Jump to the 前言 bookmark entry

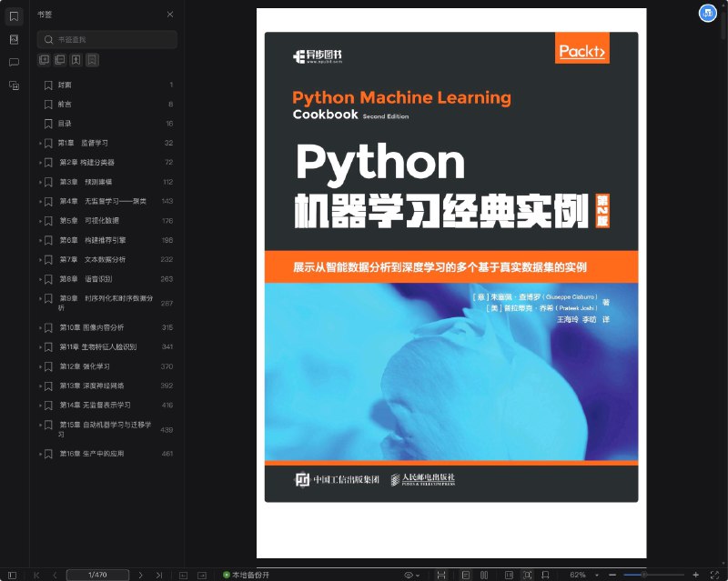[68, 104]
